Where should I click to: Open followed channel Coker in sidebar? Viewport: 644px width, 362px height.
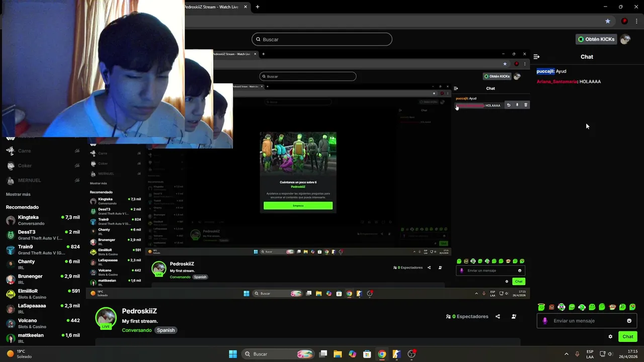43,165
